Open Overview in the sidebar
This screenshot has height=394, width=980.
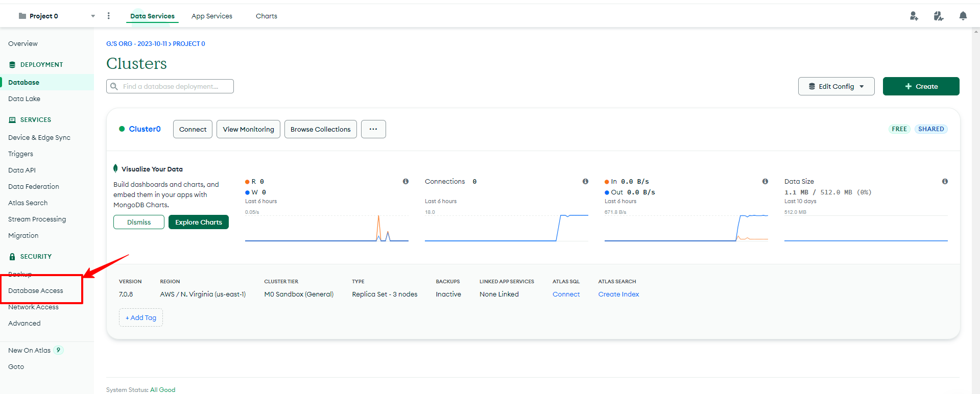point(23,43)
